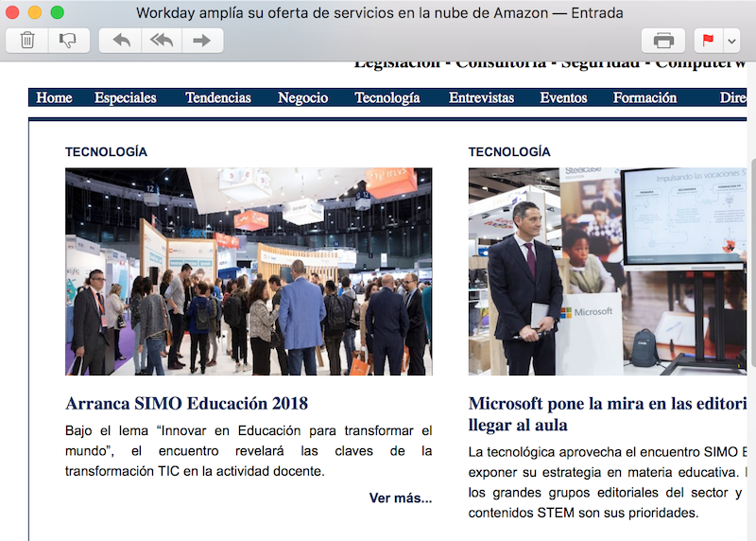The height and width of the screenshot is (541, 756).
Task: Open headline Arranca SIMO Educación 2018
Action: click(186, 404)
